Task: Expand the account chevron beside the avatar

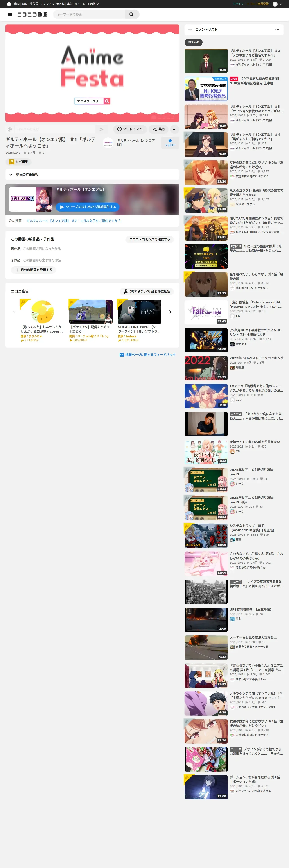Action: click(281, 4)
